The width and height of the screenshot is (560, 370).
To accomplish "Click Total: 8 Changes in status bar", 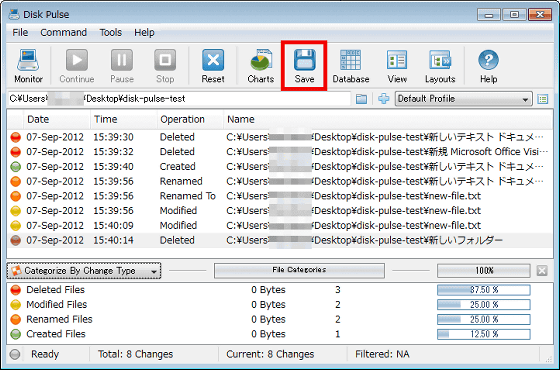I will 135,354.
